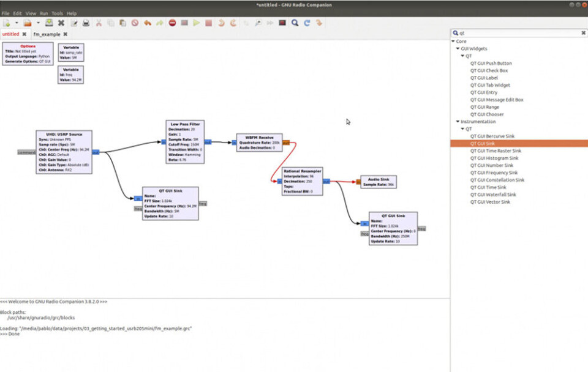This screenshot has height=372, width=588.
Task: Show the flow graph errors window icon
Action: [x=172, y=23]
